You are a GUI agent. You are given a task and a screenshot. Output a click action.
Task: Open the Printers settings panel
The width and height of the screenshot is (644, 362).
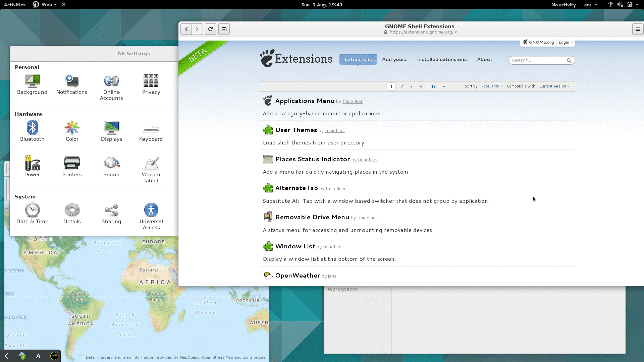click(72, 167)
